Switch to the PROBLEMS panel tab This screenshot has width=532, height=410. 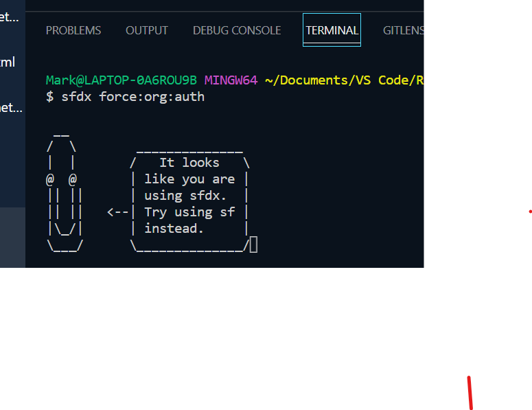click(73, 30)
